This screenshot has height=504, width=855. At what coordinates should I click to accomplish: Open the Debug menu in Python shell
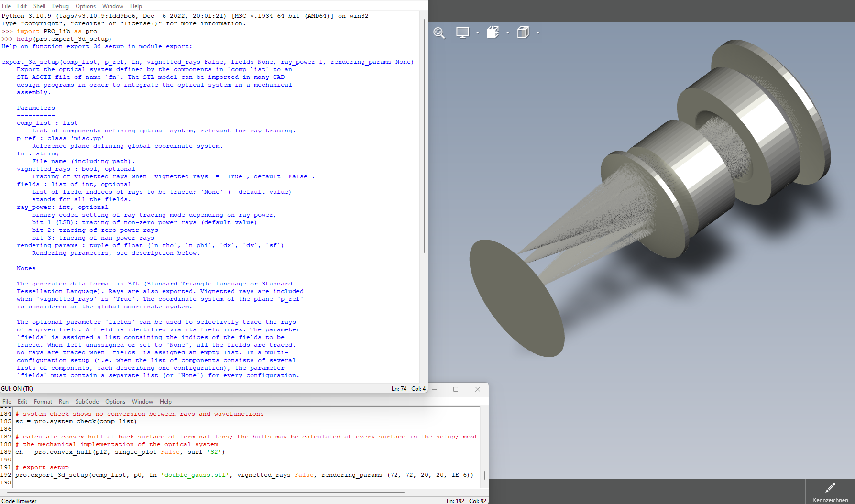[60, 6]
